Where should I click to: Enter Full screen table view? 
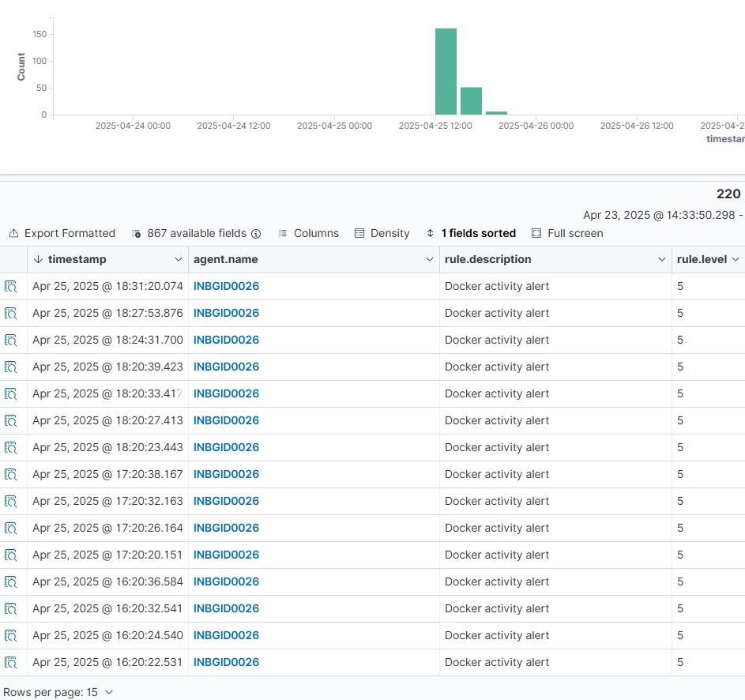click(567, 234)
